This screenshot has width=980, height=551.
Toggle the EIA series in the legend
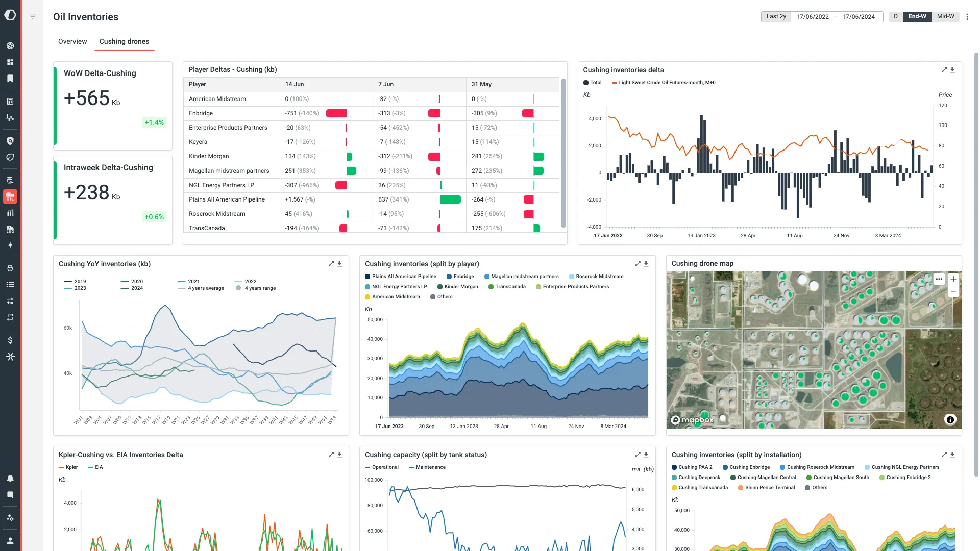click(x=95, y=467)
